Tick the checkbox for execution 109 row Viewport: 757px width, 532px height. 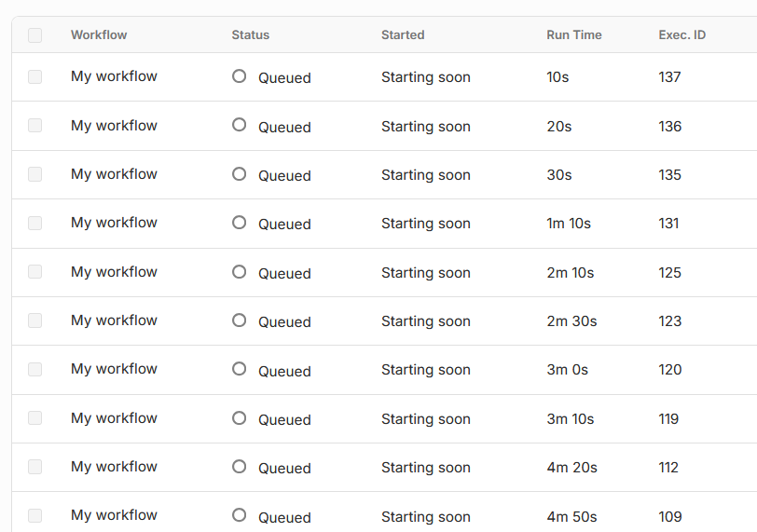coord(35,515)
